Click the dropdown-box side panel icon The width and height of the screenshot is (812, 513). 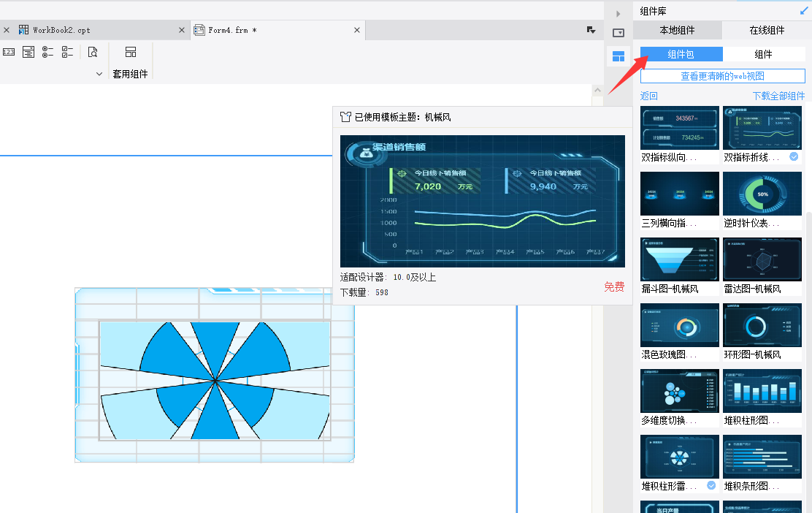pos(618,33)
